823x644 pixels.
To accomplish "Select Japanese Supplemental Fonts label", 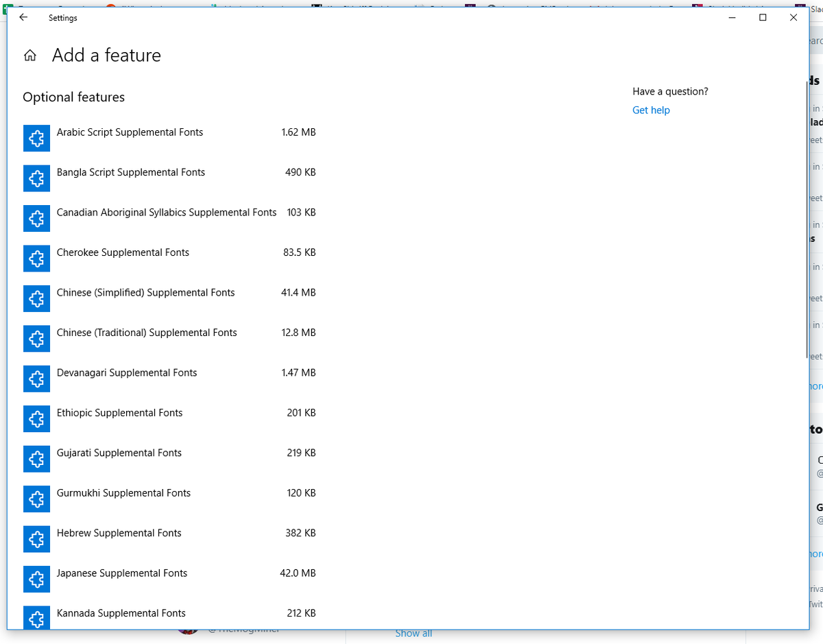I will click(122, 573).
